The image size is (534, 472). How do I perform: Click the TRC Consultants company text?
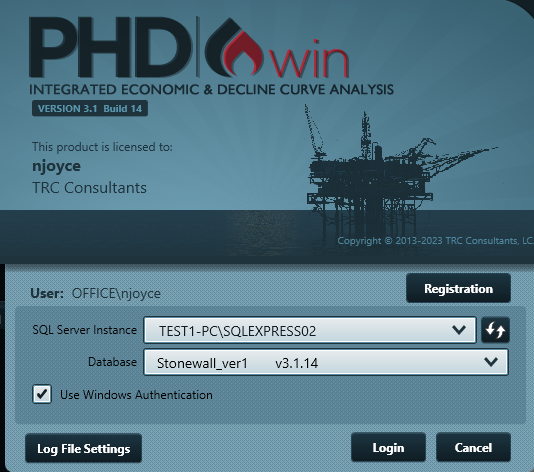(89, 188)
